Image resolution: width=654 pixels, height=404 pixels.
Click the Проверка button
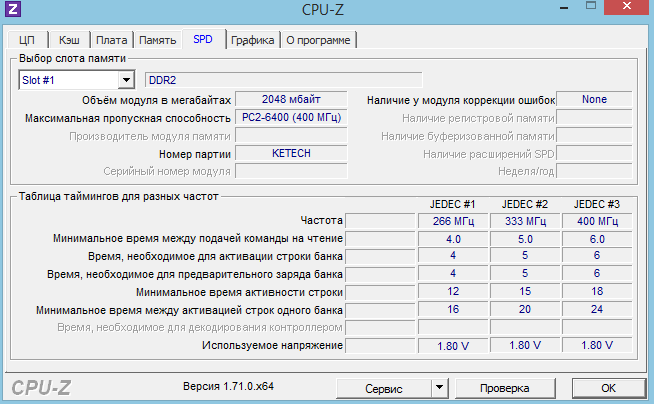coord(505,389)
